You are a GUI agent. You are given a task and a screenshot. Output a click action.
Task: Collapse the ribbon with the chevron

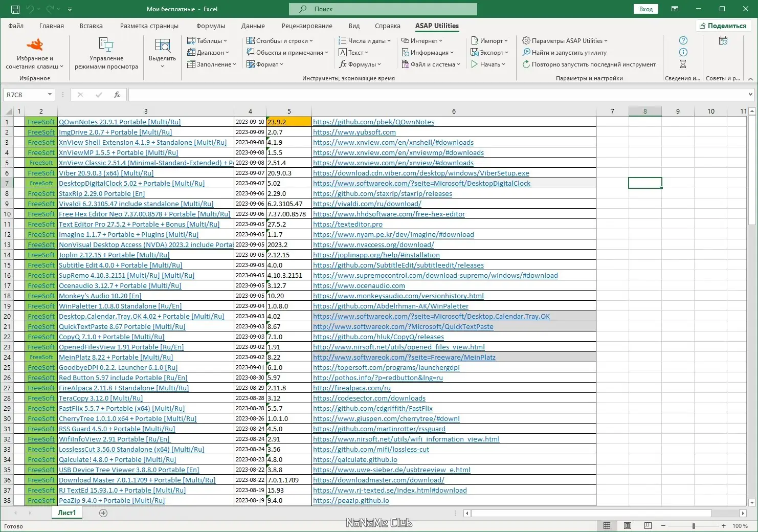750,79
